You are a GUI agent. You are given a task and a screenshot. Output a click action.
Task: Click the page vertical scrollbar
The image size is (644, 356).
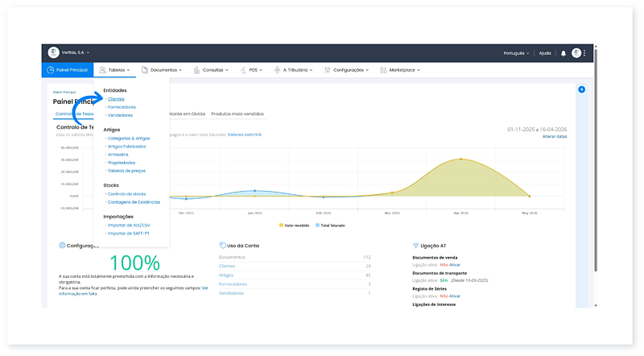[x=595, y=159]
